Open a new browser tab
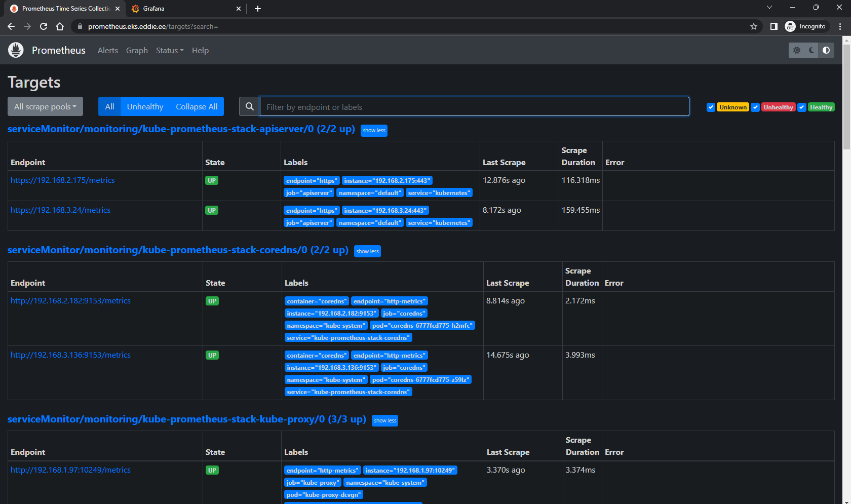The height and width of the screenshot is (504, 851). tap(258, 9)
